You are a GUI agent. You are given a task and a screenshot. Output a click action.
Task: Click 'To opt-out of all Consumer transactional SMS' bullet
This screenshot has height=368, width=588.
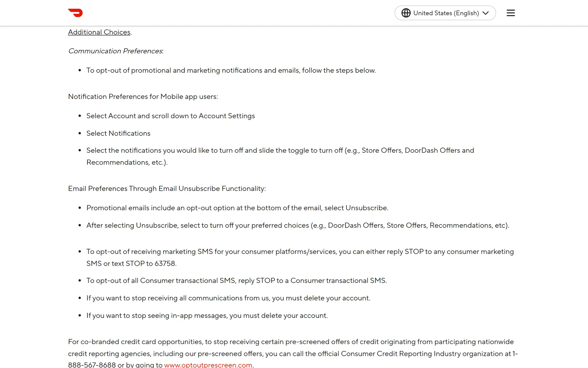(237, 280)
